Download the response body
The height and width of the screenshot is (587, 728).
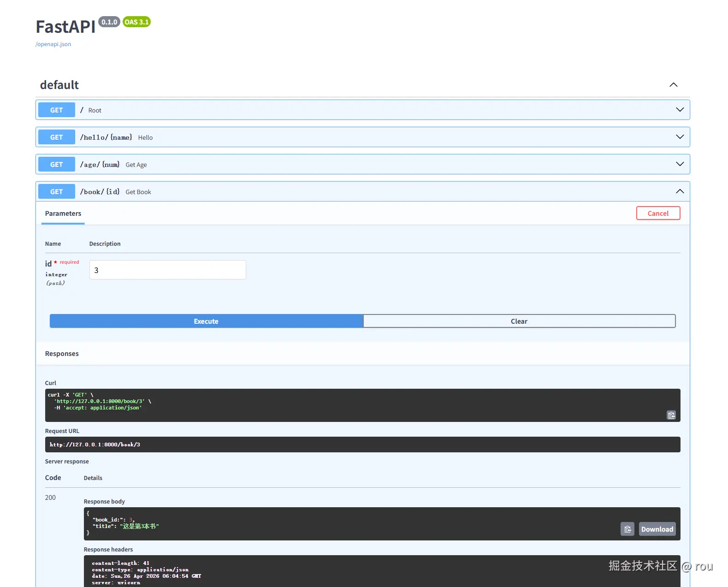(x=657, y=529)
